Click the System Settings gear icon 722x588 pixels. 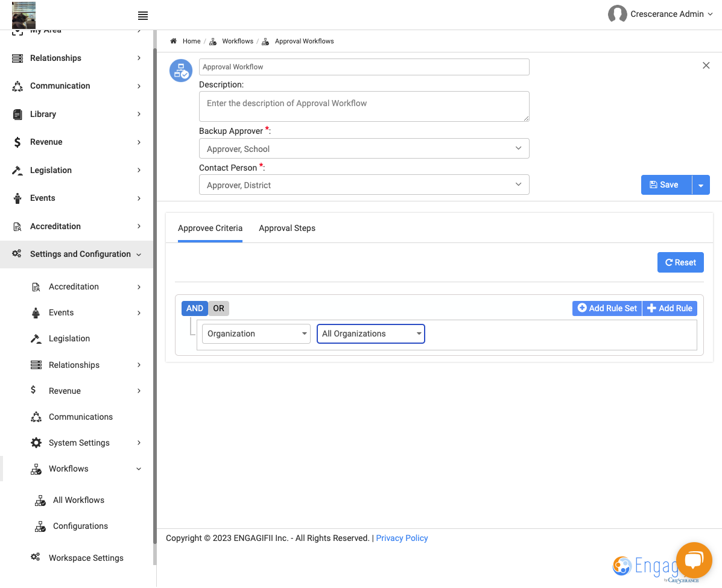pos(36,443)
